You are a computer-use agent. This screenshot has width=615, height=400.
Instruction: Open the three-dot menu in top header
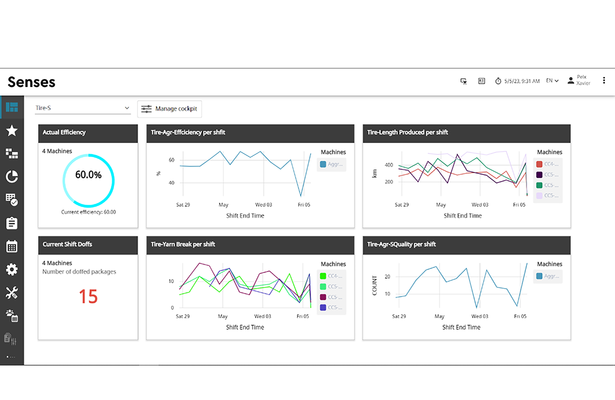603,80
